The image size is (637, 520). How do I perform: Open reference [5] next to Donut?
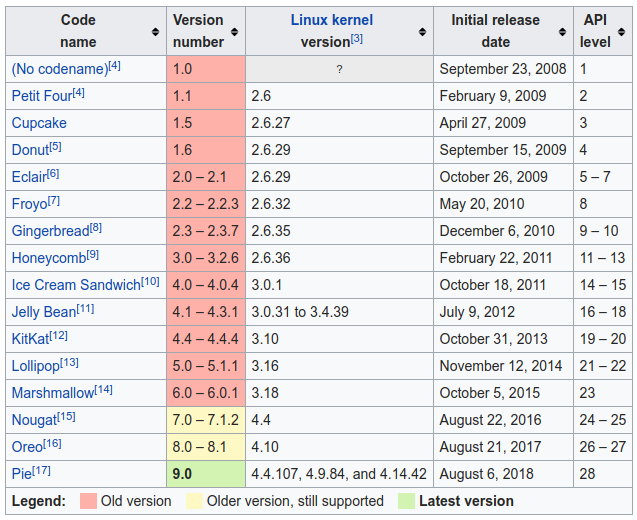tap(55, 147)
